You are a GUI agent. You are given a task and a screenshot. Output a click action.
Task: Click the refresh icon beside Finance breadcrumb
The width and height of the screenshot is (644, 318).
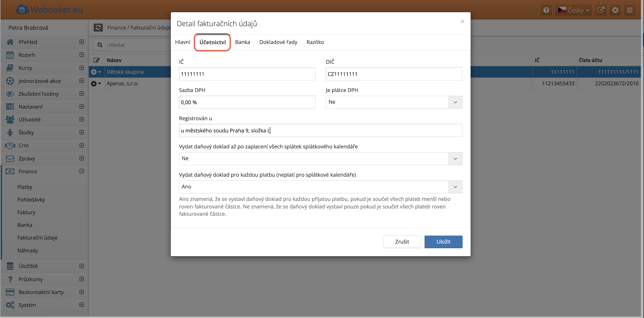(x=98, y=27)
